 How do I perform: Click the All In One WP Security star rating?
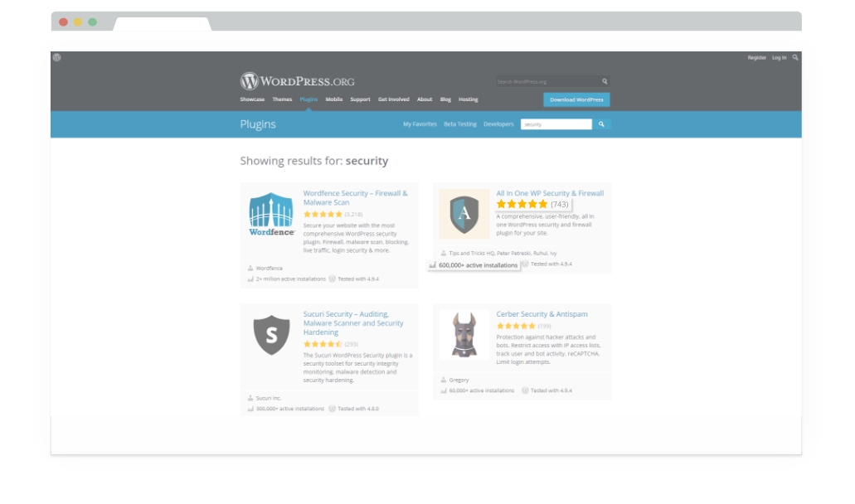coord(522,204)
